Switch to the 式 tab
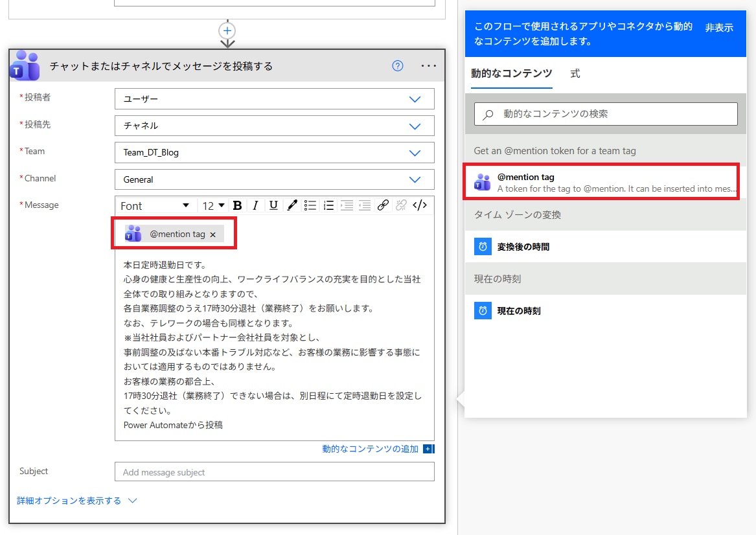This screenshot has width=756, height=535. [575, 74]
